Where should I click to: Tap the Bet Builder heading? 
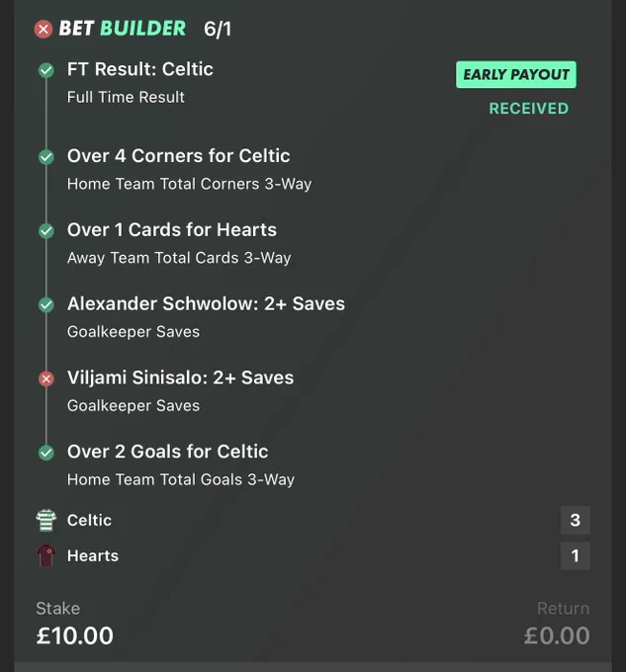click(123, 29)
